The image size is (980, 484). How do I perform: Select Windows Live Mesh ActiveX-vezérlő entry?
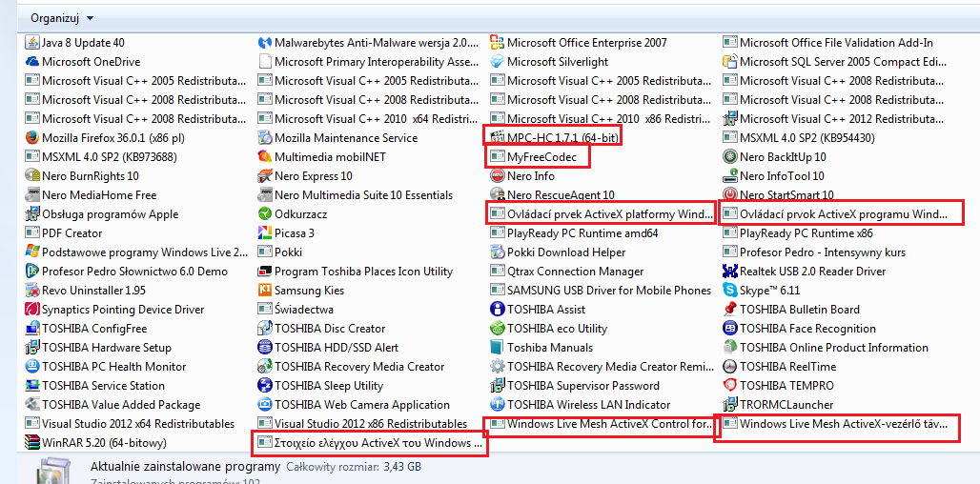click(x=835, y=423)
